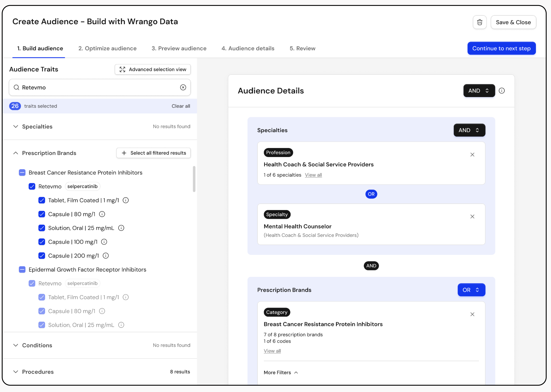The image size is (551, 392).
Task: Switch to the Optimize audience tab
Action: click(x=107, y=49)
